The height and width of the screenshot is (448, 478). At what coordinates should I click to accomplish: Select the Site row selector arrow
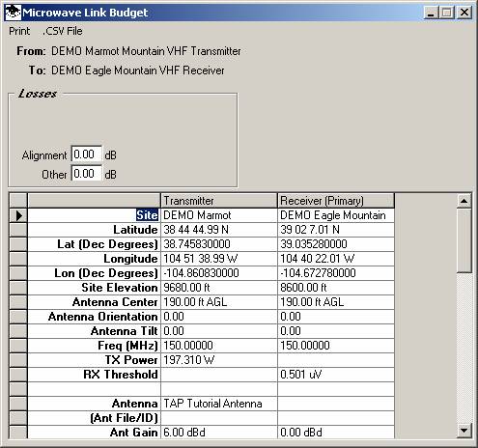18,215
